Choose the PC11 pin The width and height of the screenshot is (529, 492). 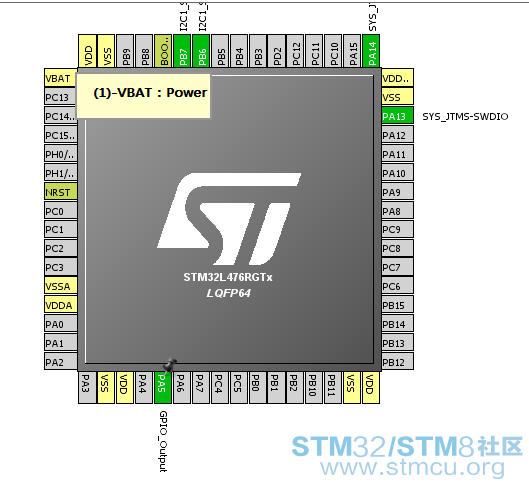(x=314, y=51)
